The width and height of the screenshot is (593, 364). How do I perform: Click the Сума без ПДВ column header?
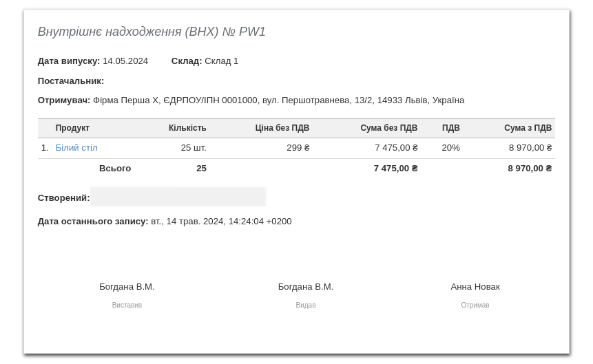pos(388,128)
